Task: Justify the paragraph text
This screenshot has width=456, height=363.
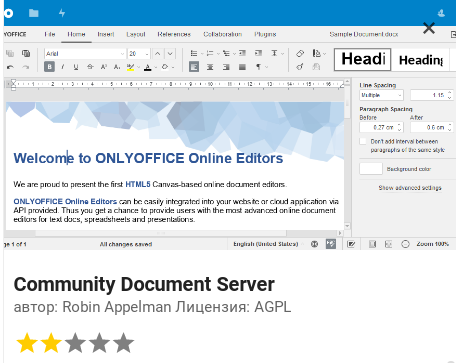Action: point(242,67)
